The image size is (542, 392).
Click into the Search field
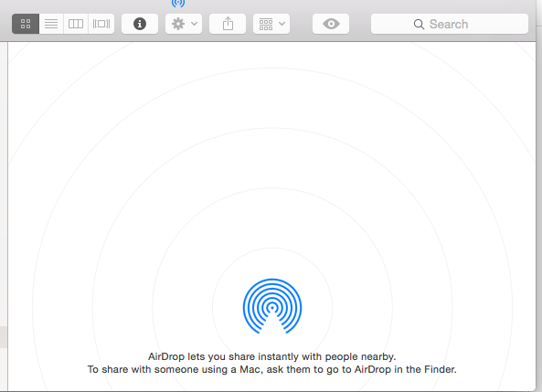click(450, 24)
